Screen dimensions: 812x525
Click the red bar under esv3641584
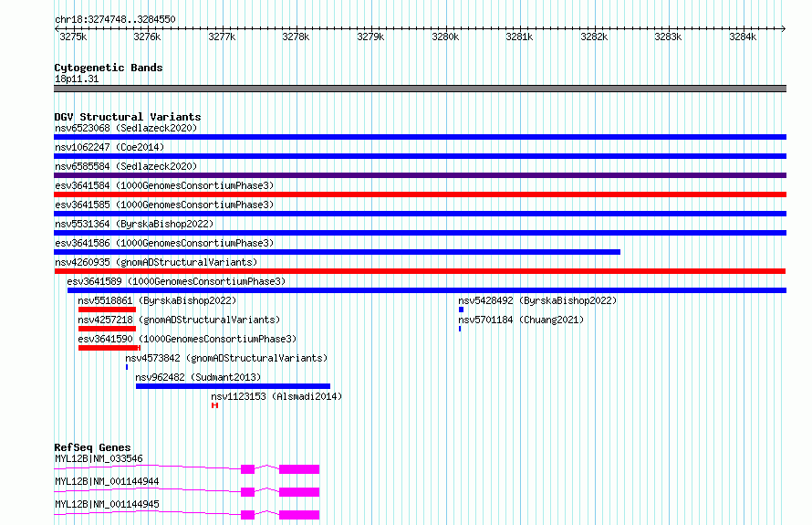tap(420, 194)
